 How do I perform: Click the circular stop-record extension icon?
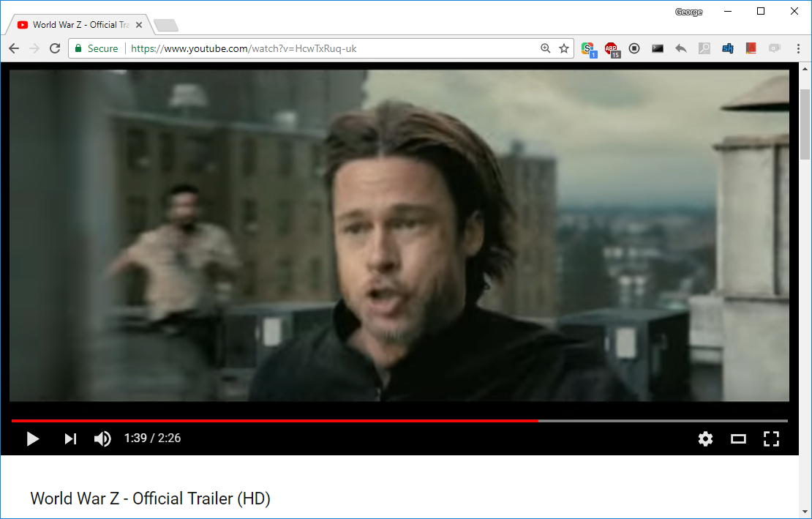point(634,48)
